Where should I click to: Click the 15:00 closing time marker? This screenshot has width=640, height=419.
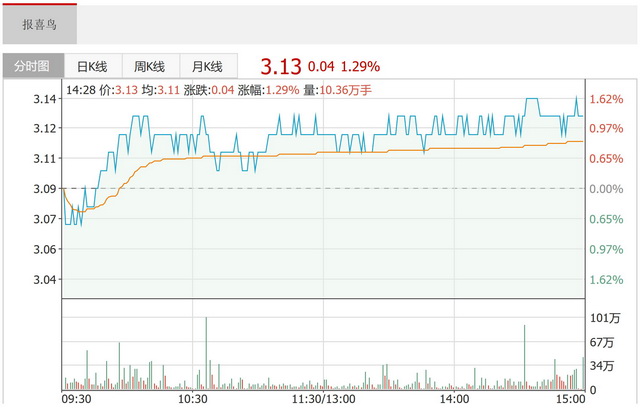(569, 399)
